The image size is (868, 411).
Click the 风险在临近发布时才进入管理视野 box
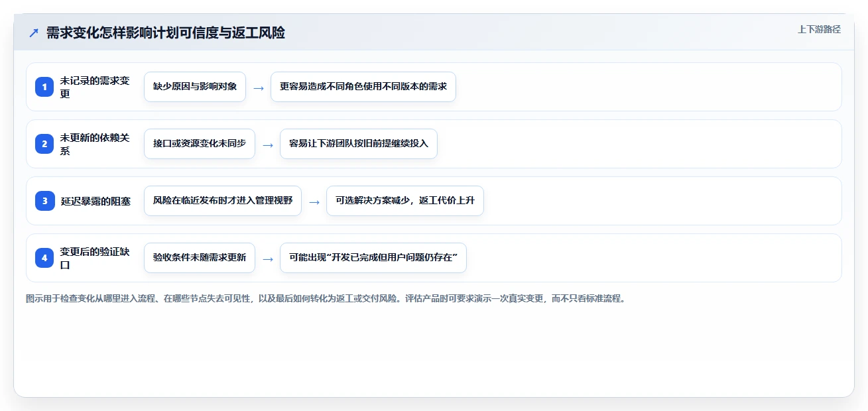(223, 201)
